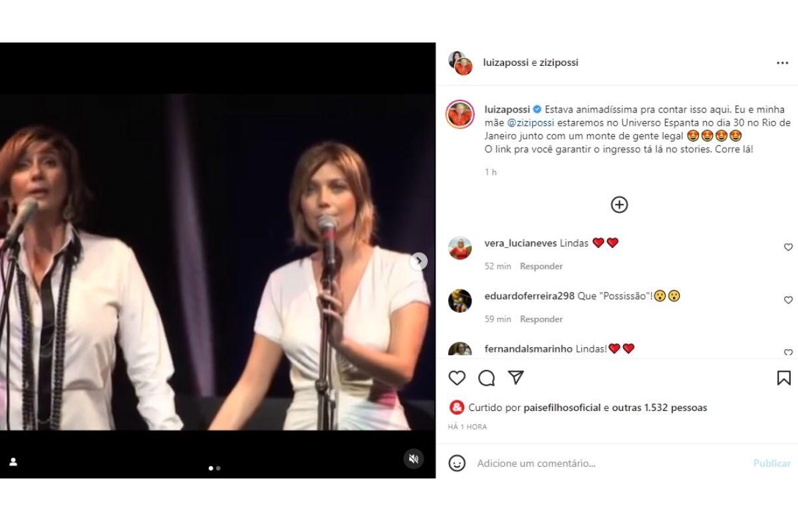Viewport: 798px width, 532px height.
Task: Go to next carousel slide
Action: click(418, 261)
